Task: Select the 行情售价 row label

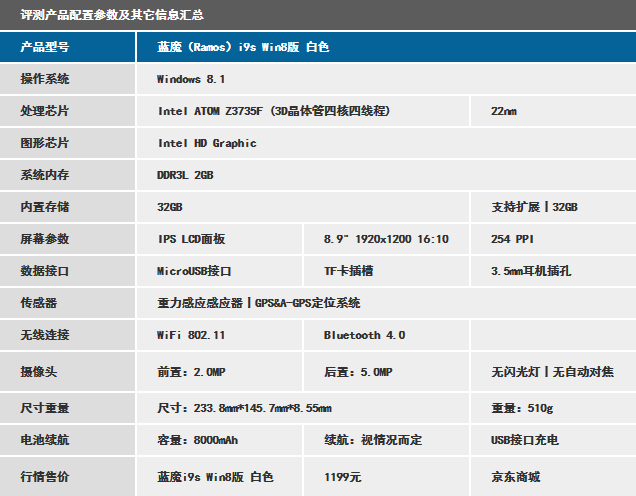Action: tap(67, 477)
